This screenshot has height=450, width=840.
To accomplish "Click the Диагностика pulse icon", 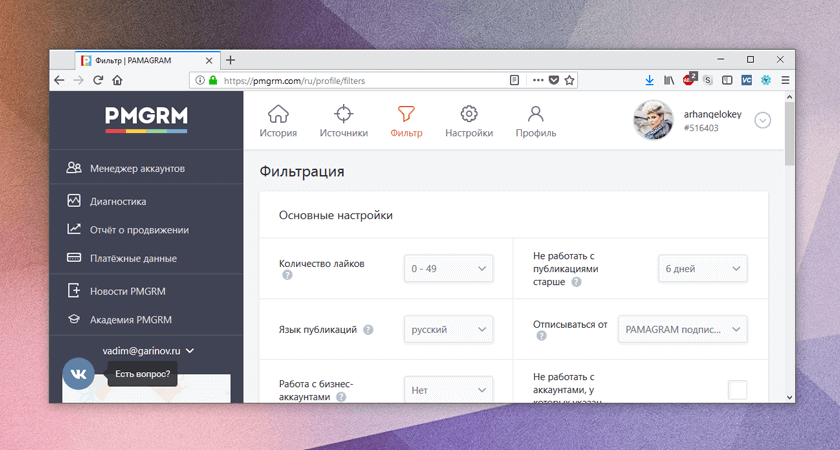I will pyautogui.click(x=74, y=201).
